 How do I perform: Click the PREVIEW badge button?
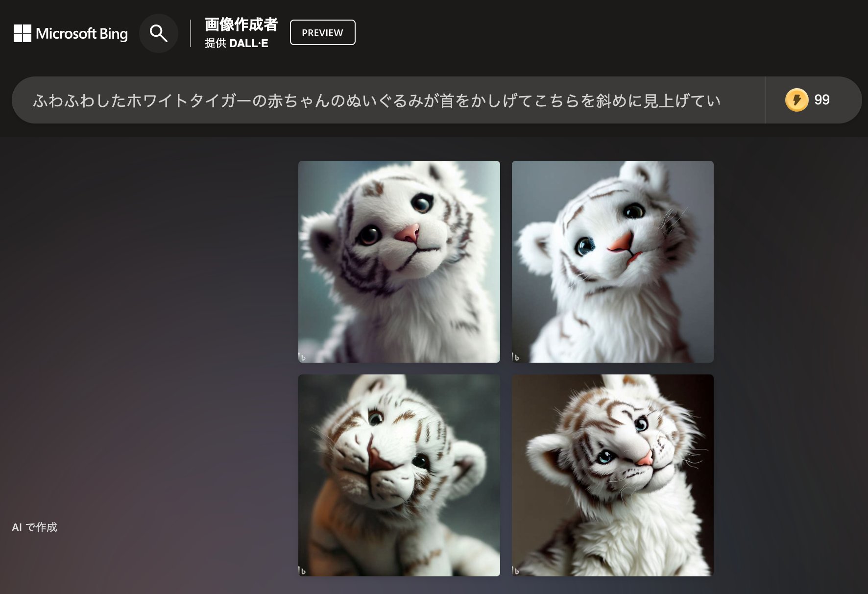coord(322,32)
